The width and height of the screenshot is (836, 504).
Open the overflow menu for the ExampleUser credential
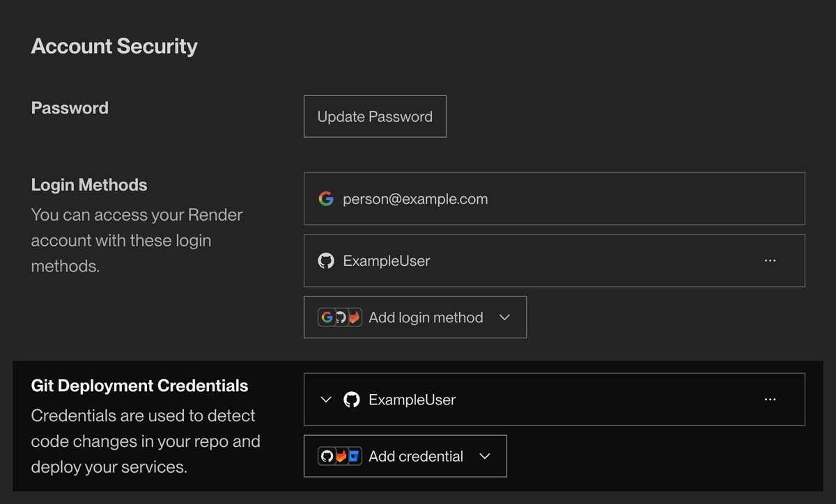coord(770,399)
